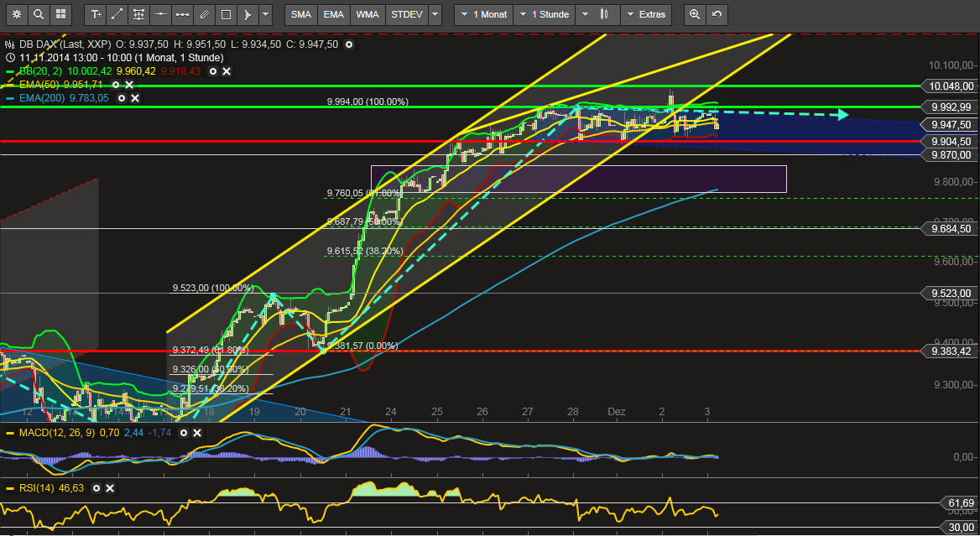The image size is (980, 536).
Task: Click the blue EMA(200) legend color marker
Action: click(x=9, y=98)
